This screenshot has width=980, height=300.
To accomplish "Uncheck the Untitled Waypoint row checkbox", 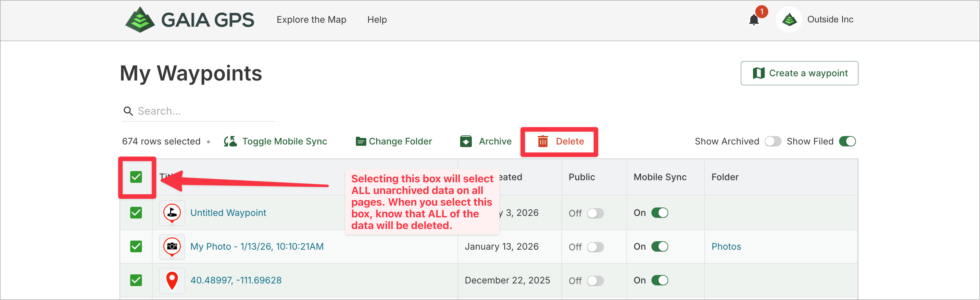I will [x=136, y=213].
